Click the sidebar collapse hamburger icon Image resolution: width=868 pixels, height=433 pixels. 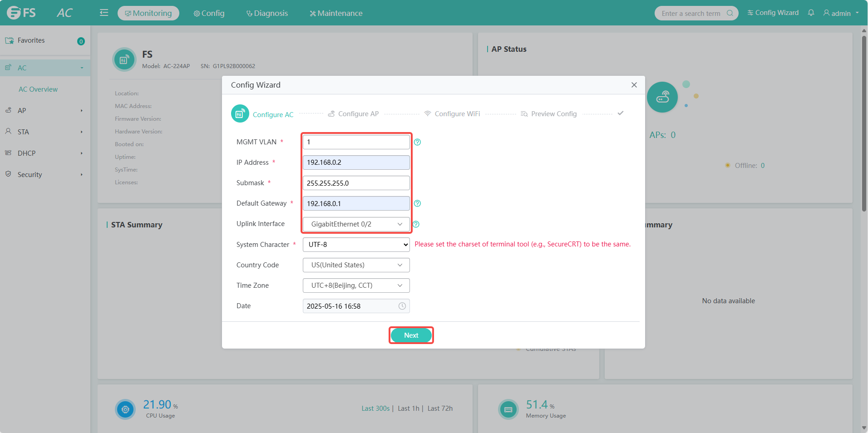click(104, 13)
